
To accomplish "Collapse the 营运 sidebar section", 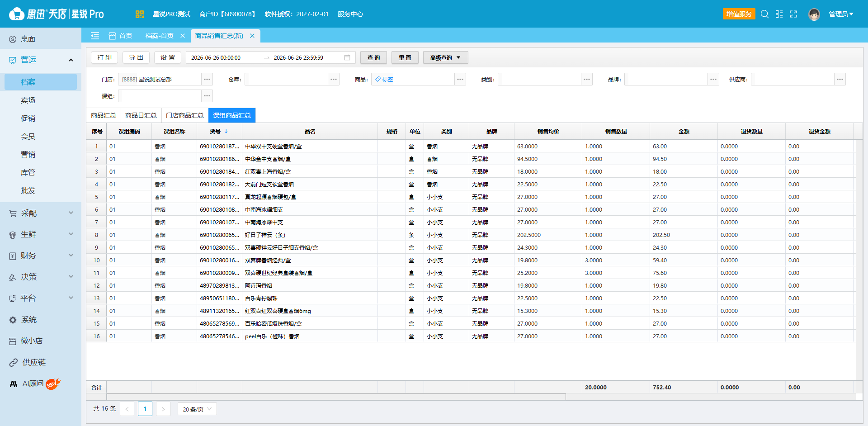I will click(71, 60).
